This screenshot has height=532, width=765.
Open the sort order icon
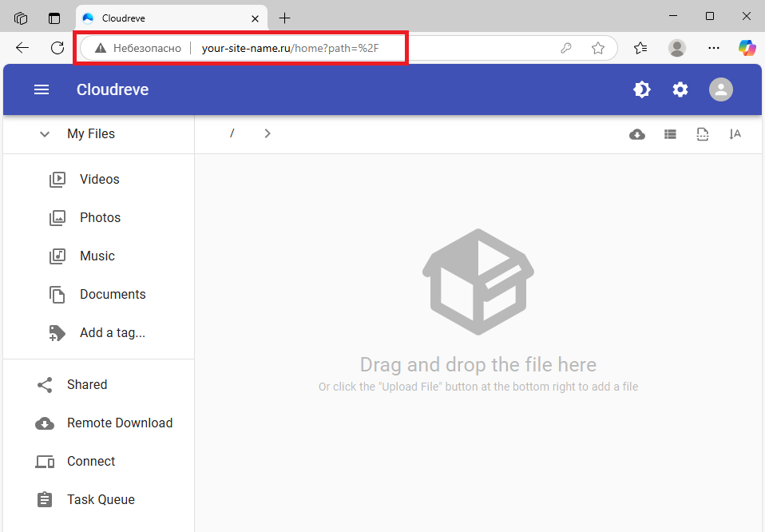[735, 133]
